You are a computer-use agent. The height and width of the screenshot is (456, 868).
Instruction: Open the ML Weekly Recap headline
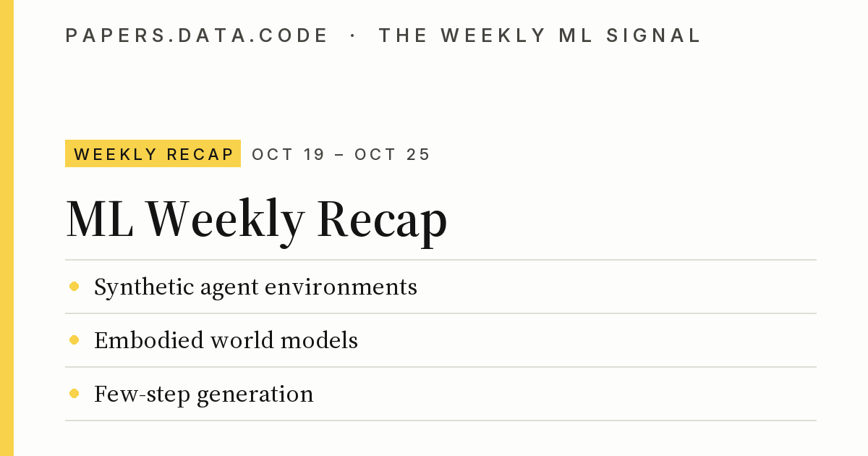click(x=257, y=219)
